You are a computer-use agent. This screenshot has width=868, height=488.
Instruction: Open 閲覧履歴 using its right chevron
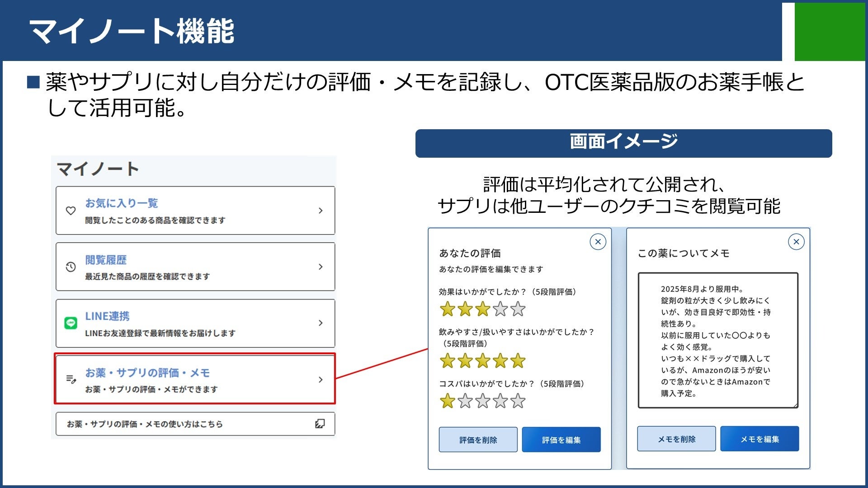pyautogui.click(x=321, y=267)
